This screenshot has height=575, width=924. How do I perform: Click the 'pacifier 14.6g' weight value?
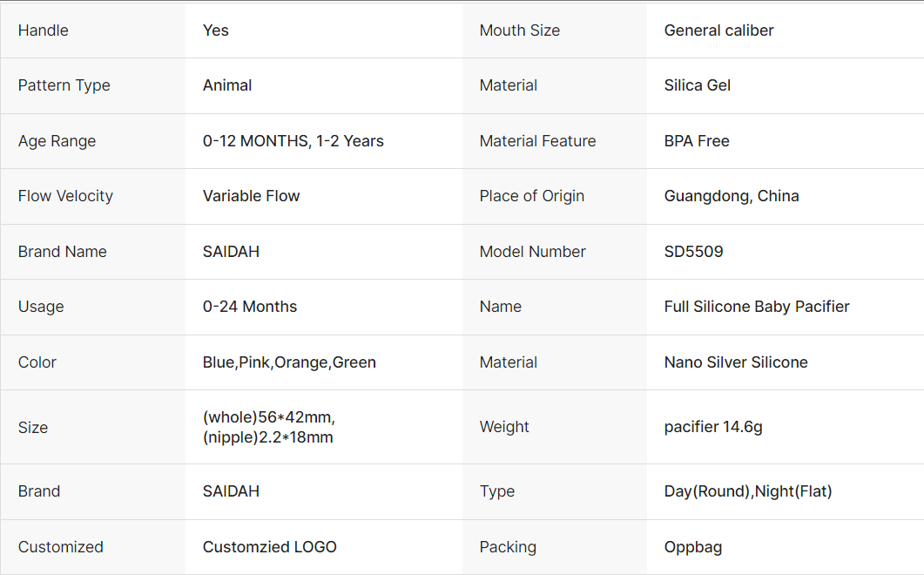click(x=713, y=427)
